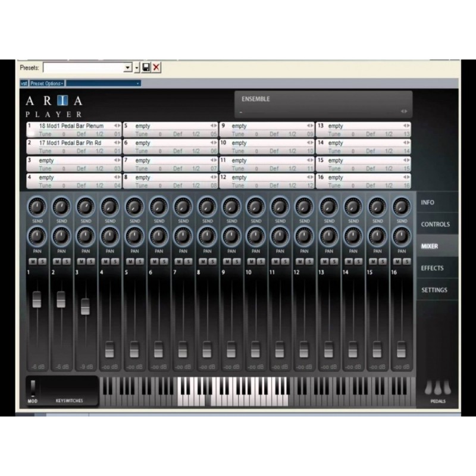Click the MOD wheel control
The width and height of the screenshot is (476, 476).
35,388
